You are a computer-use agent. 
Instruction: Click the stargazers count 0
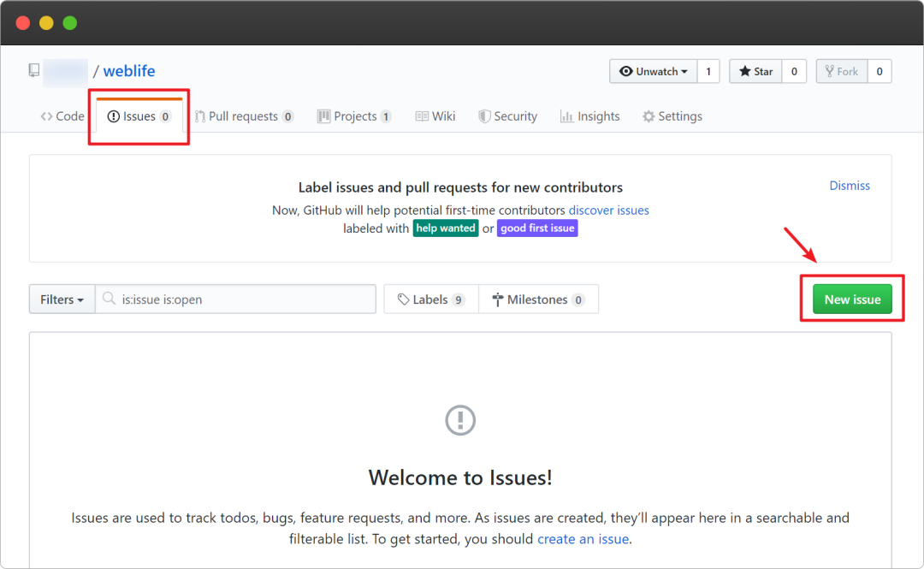click(794, 71)
